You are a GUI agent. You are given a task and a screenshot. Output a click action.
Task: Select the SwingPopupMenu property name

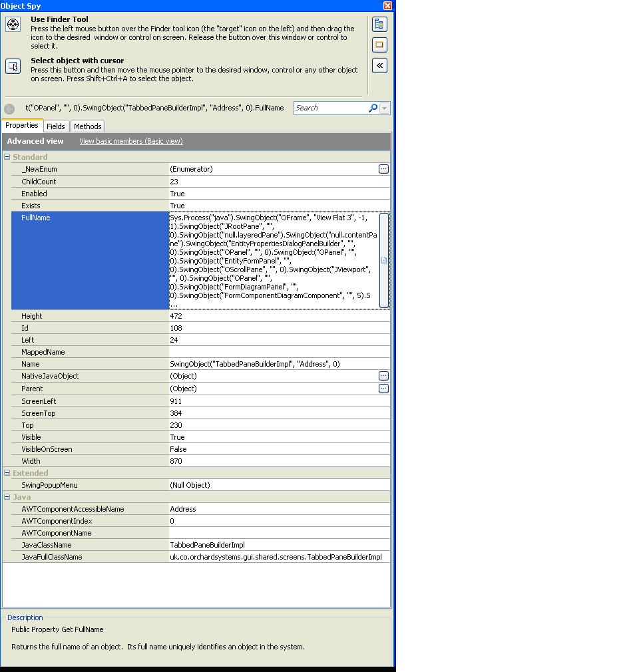(49, 485)
